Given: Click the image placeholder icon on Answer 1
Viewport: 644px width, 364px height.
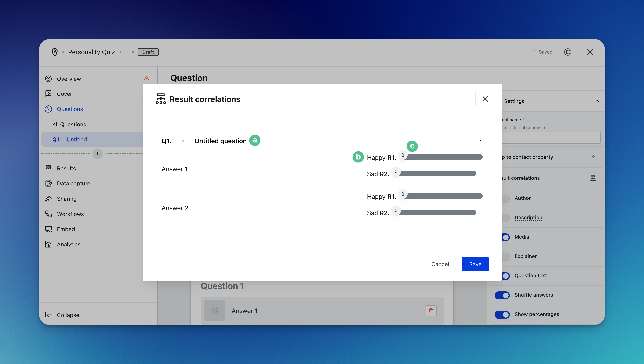Looking at the screenshot, I should tap(215, 311).
